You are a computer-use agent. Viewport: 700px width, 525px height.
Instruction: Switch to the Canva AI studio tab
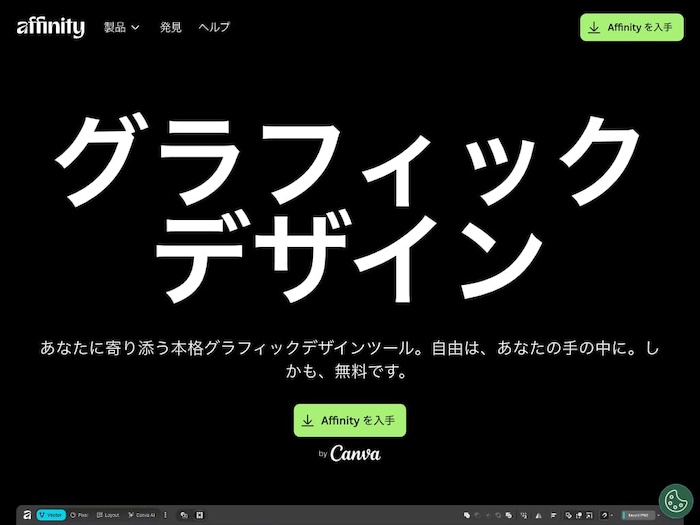[142, 515]
